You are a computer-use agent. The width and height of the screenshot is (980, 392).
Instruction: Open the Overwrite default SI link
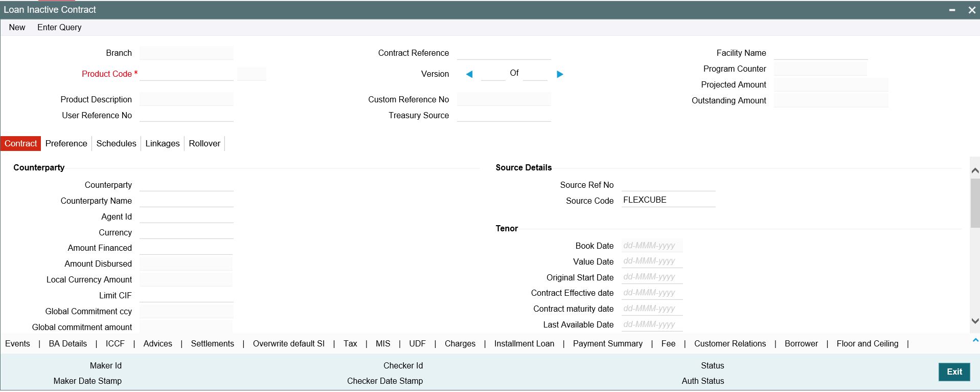pyautogui.click(x=289, y=344)
